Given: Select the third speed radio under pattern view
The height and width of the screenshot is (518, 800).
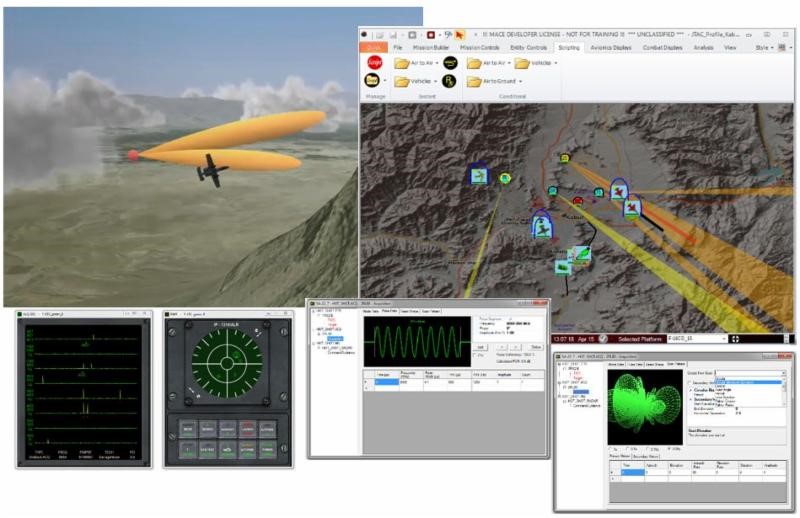Looking at the screenshot, I should pos(648,449).
